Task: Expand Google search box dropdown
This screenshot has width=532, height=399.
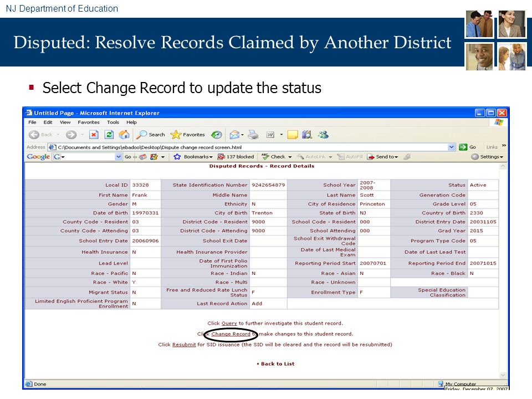Action: tap(119, 157)
